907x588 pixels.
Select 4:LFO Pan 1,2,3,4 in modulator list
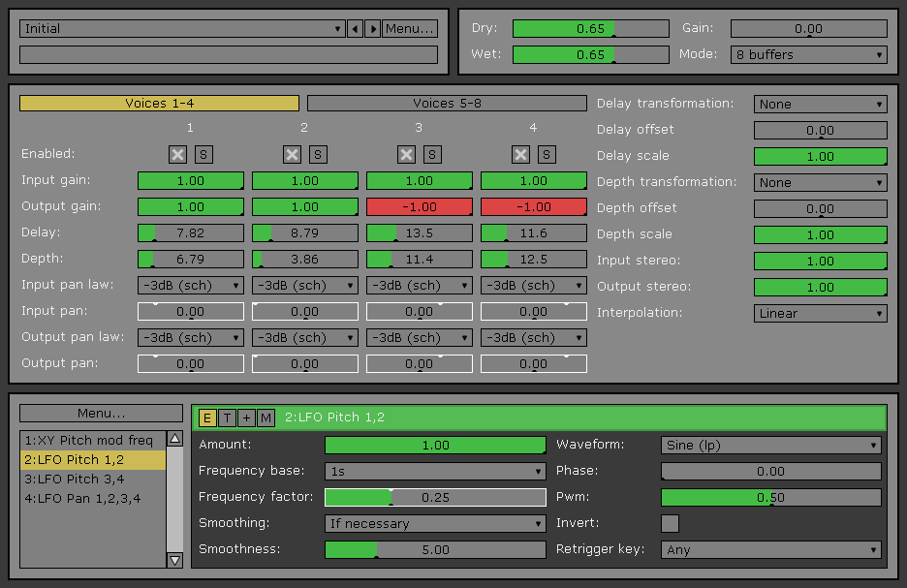[93, 499]
